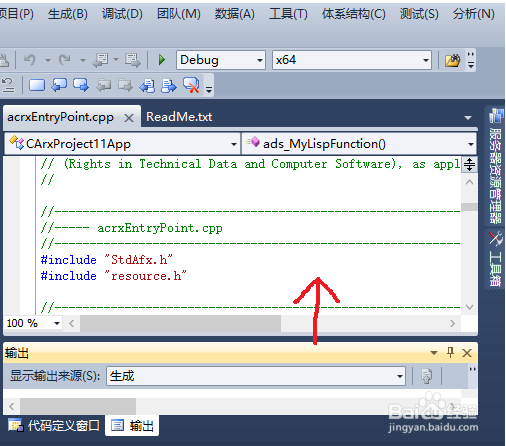
Task: Click the editor split handle above the scrollbar
Action: pos(469,164)
